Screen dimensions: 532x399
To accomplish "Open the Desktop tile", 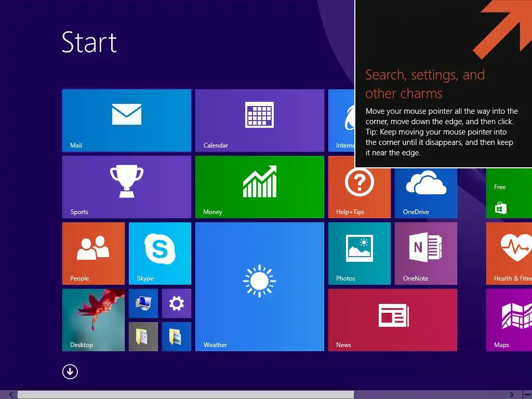I will pyautogui.click(x=94, y=320).
